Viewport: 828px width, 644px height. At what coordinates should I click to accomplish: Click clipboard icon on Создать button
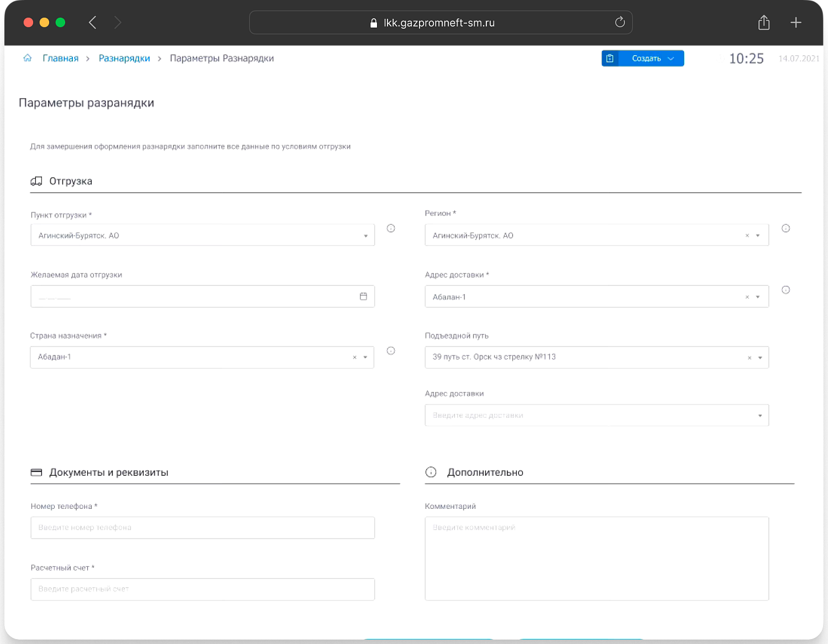tap(610, 58)
